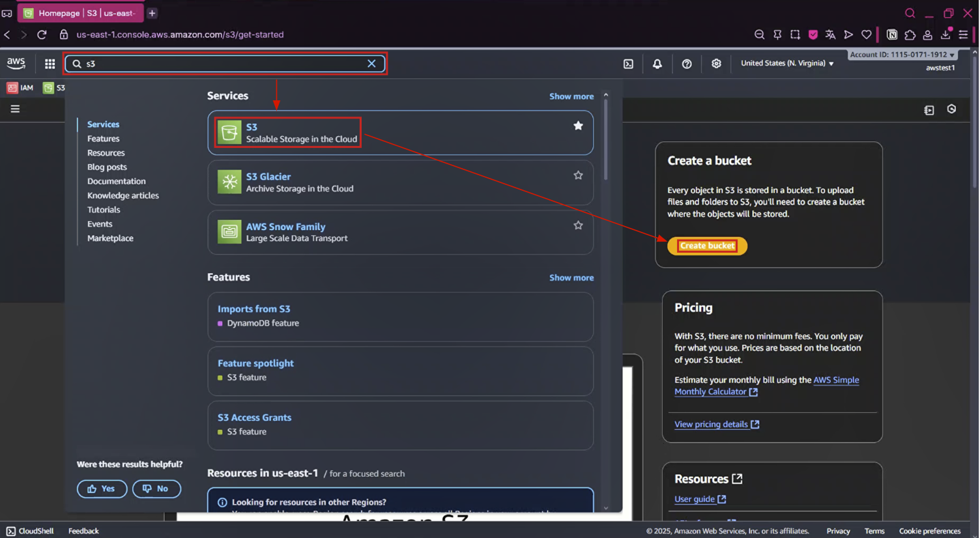This screenshot has width=980, height=538.
Task: Select the S3 Scalable Storage service result
Action: pos(400,133)
